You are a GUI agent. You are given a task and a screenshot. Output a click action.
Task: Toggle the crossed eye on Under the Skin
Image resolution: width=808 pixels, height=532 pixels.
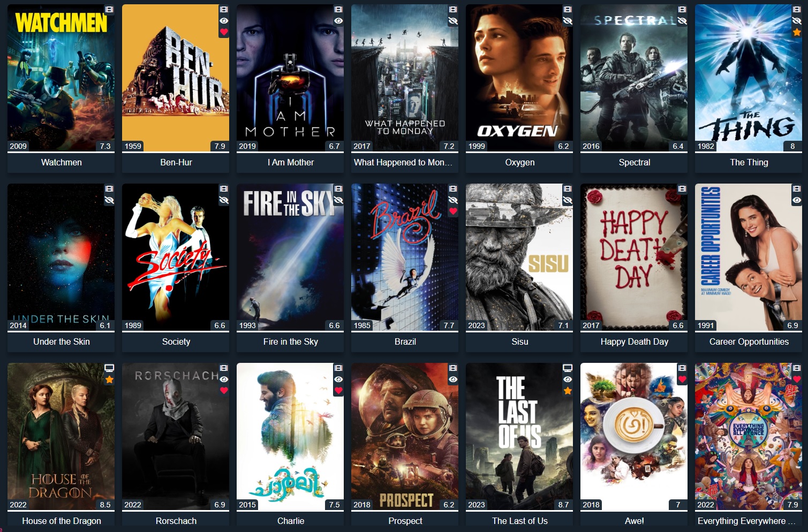[109, 200]
